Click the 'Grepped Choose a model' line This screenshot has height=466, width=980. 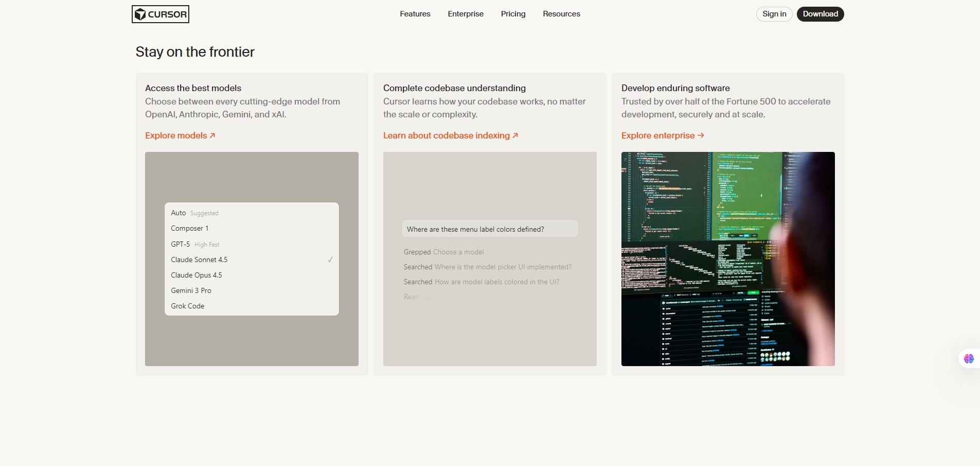pos(443,252)
